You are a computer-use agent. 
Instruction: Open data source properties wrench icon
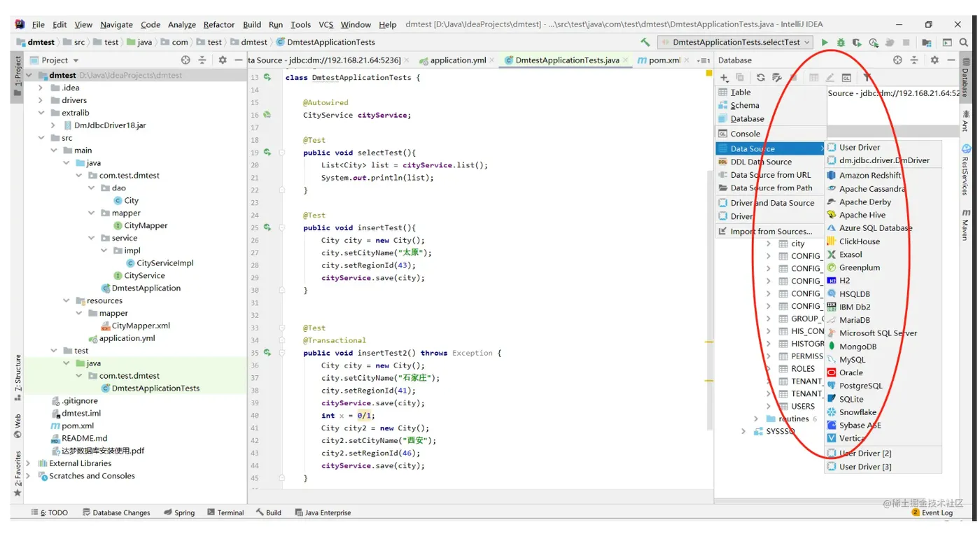pyautogui.click(x=777, y=78)
